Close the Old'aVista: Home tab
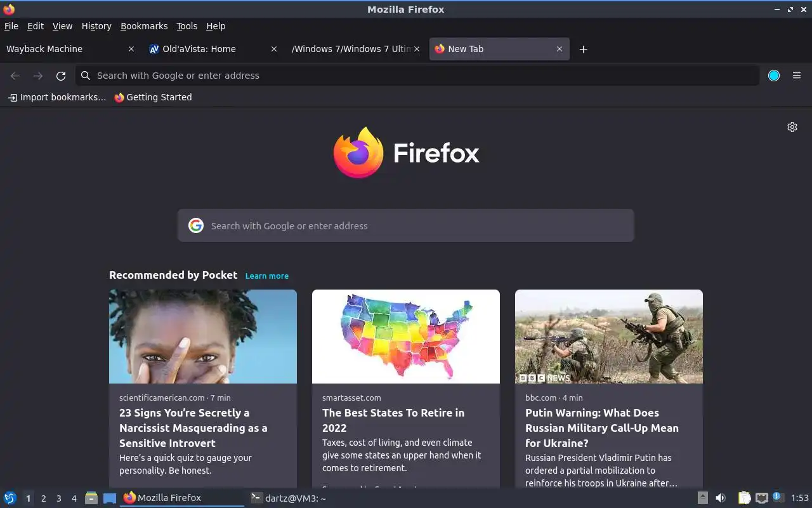 (274, 49)
